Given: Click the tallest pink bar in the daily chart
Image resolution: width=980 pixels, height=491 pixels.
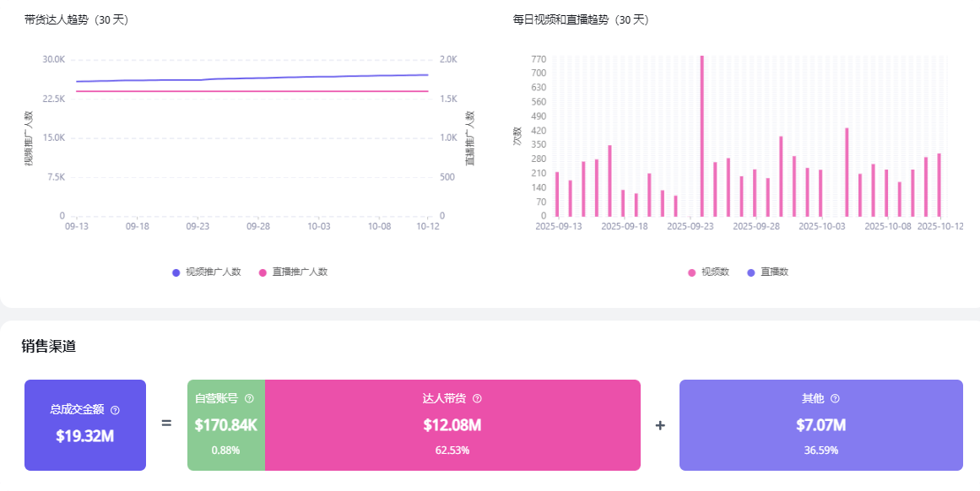Looking at the screenshot, I should pos(701,135).
